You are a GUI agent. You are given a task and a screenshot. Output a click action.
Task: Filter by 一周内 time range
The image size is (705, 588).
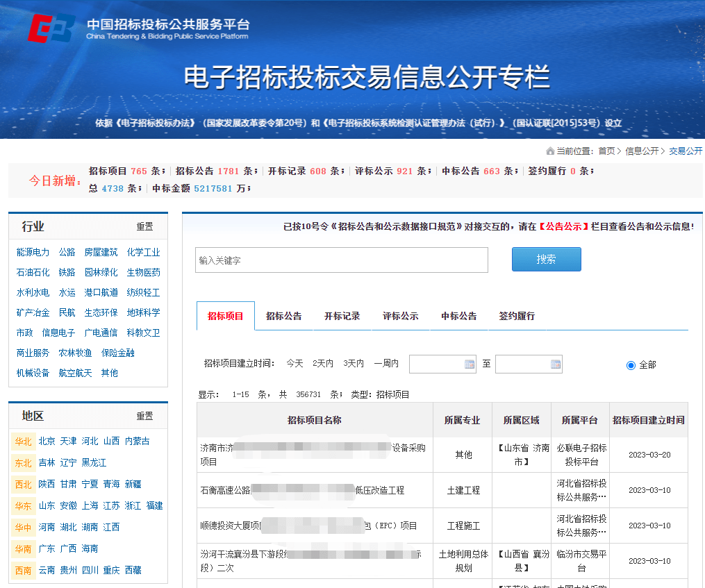(386, 363)
